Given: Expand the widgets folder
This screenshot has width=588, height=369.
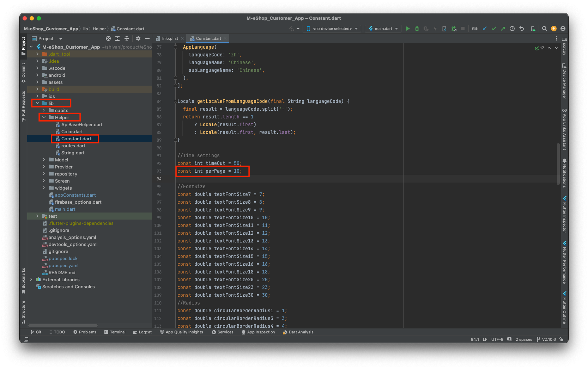Looking at the screenshot, I should click(44, 188).
